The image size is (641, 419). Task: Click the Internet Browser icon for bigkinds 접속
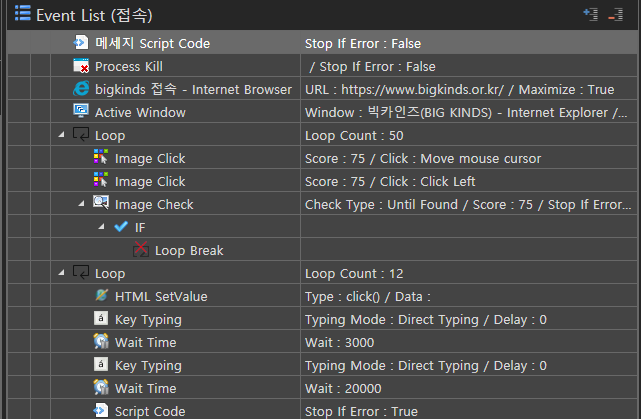click(81, 88)
